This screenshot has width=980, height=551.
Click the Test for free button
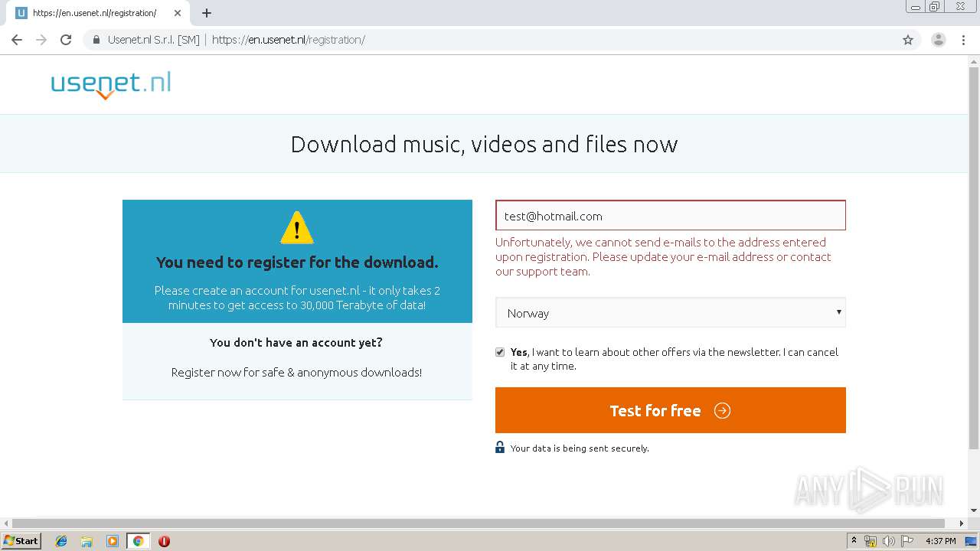point(671,410)
